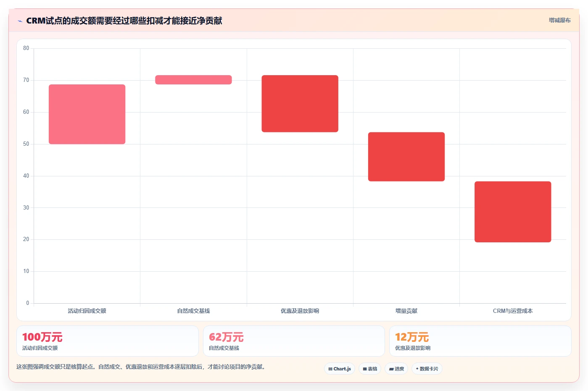
Task: Click the 12万元 data card
Action: coord(480,341)
